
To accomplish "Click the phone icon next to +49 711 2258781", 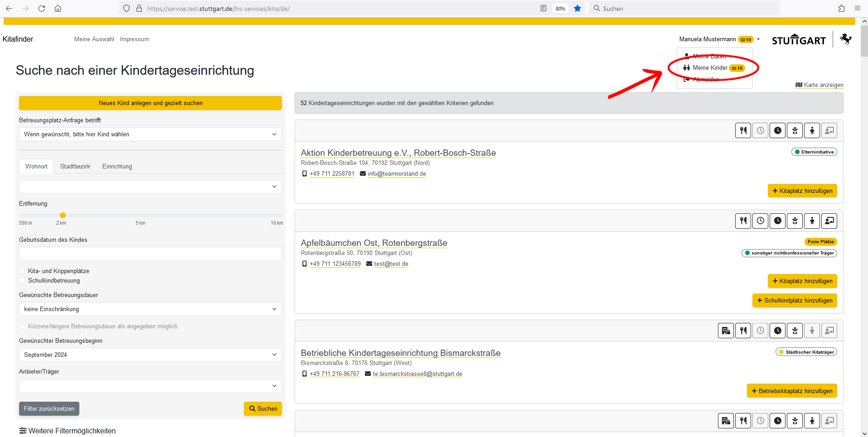I will (305, 174).
